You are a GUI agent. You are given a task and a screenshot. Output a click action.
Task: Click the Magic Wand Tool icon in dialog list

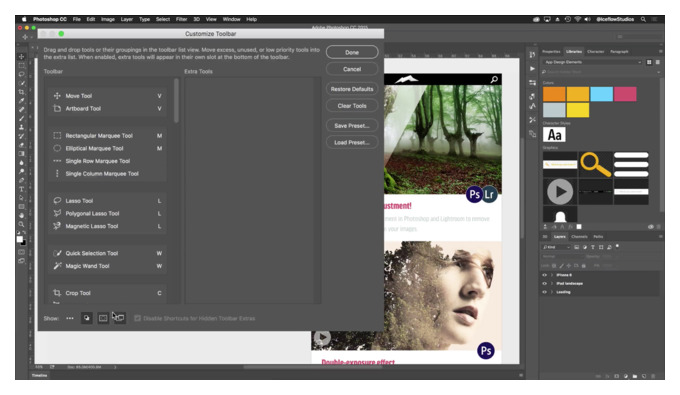coord(57,266)
